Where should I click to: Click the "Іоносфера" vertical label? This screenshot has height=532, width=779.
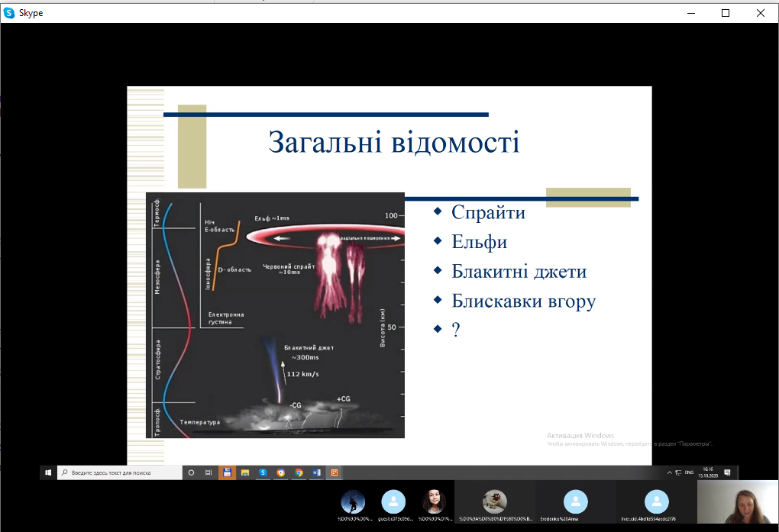208,274
